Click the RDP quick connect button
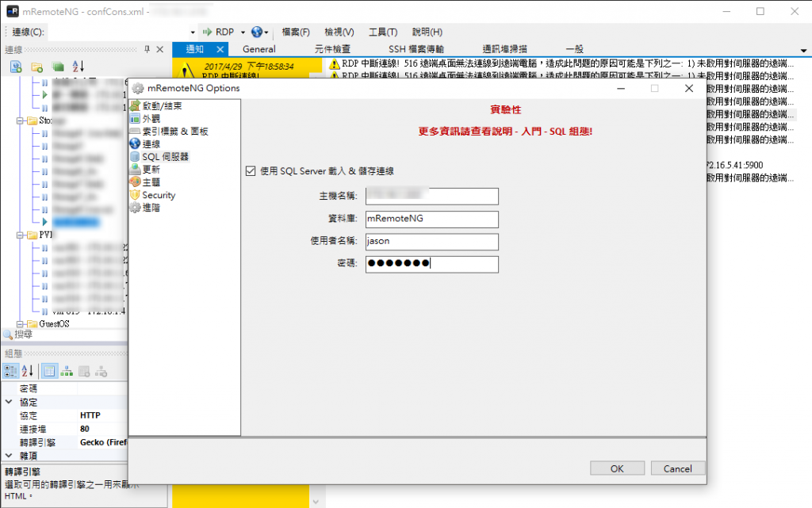 click(219, 32)
